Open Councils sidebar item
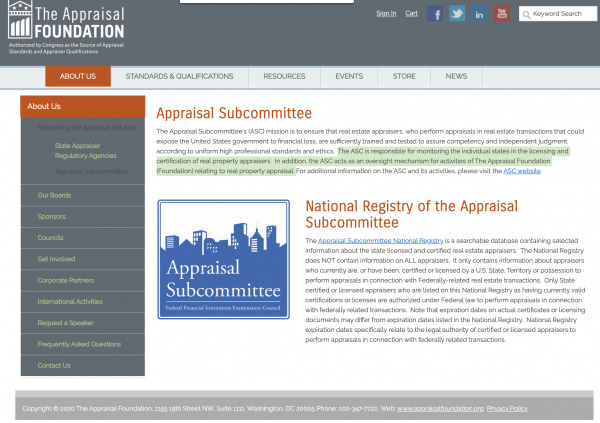 pyautogui.click(x=83, y=238)
